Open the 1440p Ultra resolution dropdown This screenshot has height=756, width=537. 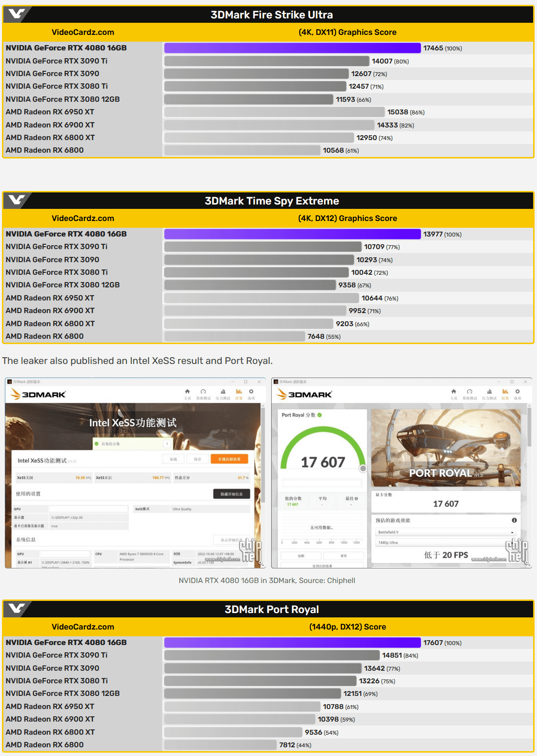click(445, 543)
